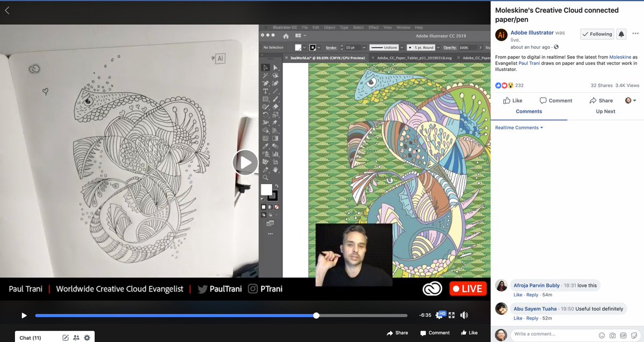Screen dimensions: 644x342
Task: Click Illustrator's white Fill color box
Action: pyautogui.click(x=266, y=189)
